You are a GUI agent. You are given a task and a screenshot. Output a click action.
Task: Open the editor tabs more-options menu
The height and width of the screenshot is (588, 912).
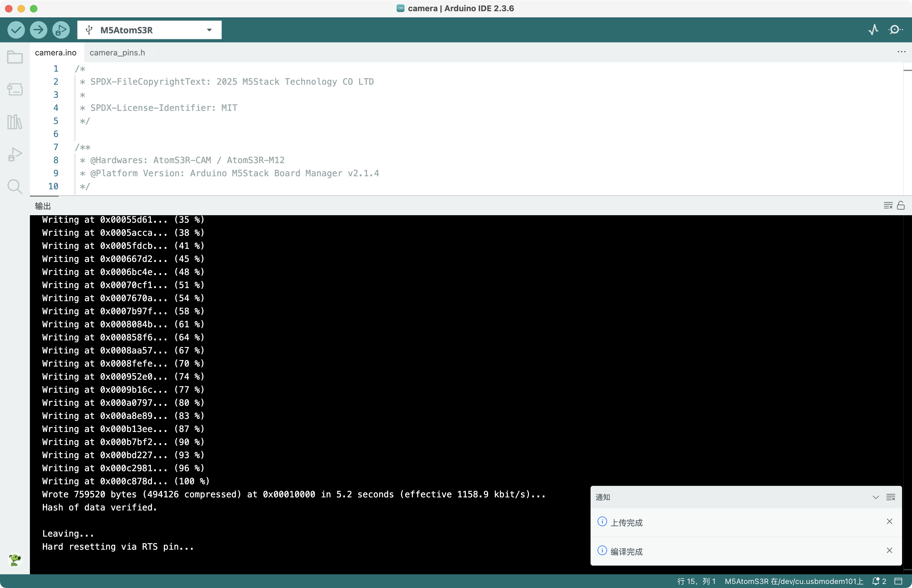click(901, 52)
